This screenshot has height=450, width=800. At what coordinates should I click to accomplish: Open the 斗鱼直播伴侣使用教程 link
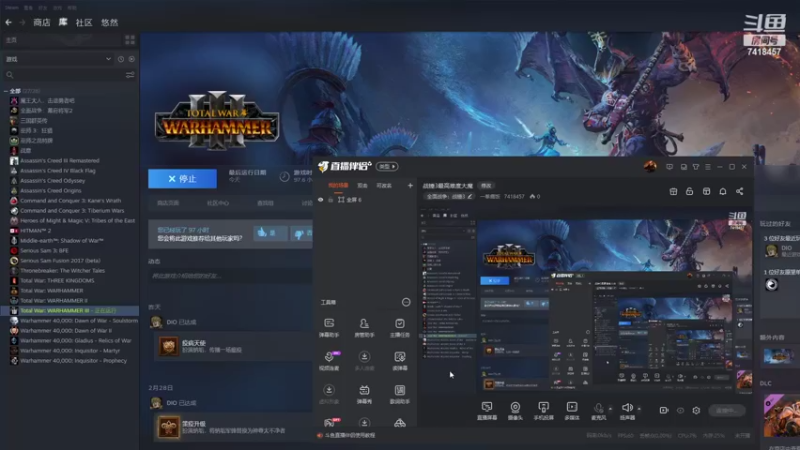350,435
